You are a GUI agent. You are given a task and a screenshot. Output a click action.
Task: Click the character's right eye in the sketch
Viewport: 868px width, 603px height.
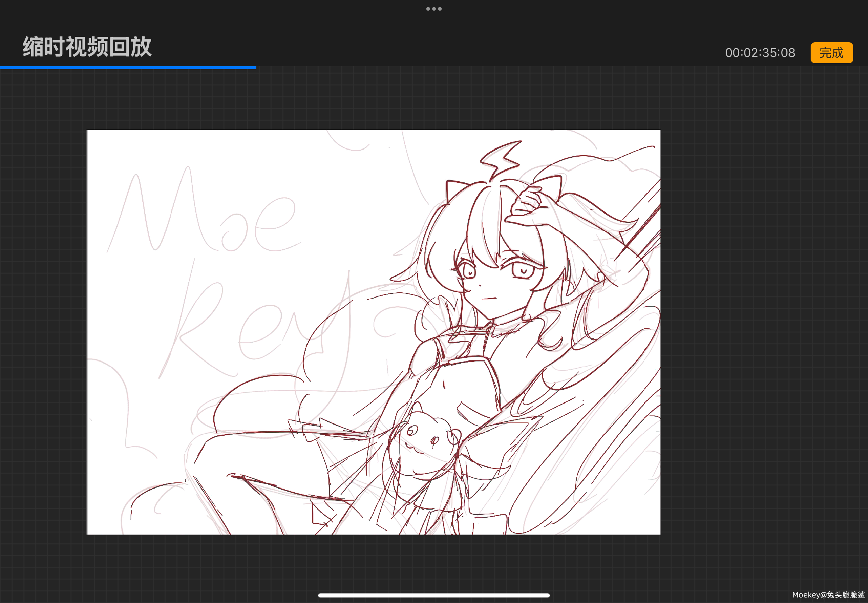pos(523,271)
